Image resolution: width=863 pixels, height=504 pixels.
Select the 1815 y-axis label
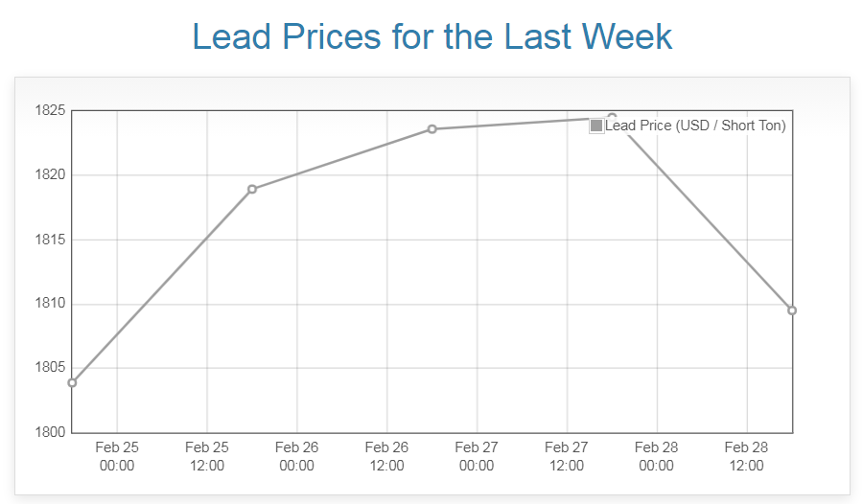pyautogui.click(x=49, y=240)
